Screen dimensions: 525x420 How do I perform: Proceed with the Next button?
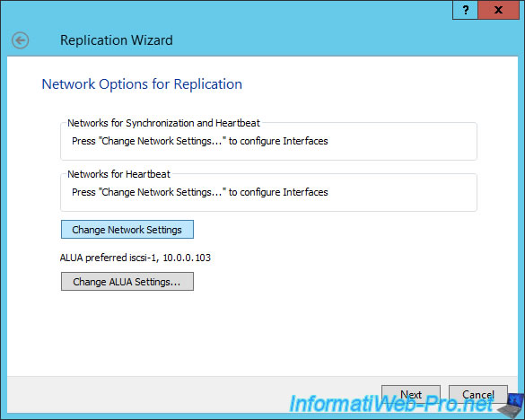click(411, 394)
